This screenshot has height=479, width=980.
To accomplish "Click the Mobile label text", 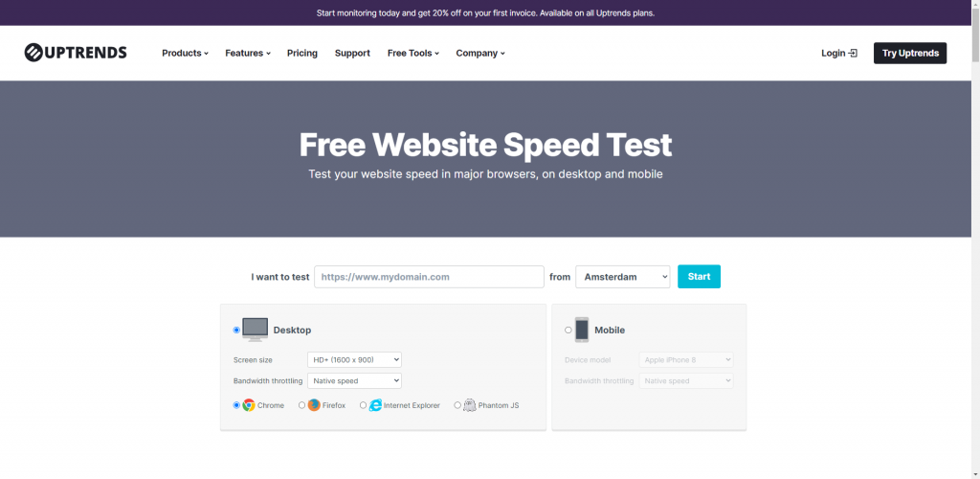I will (x=610, y=331).
